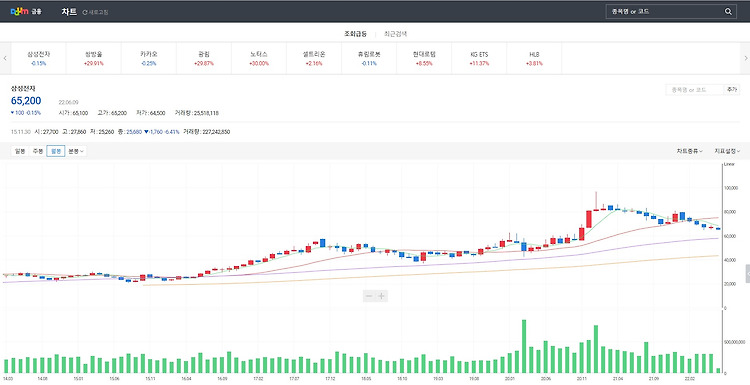The image size is (750, 385).
Task: Click the 500,000,000 volume axis label
Action: pyautogui.click(x=735, y=342)
